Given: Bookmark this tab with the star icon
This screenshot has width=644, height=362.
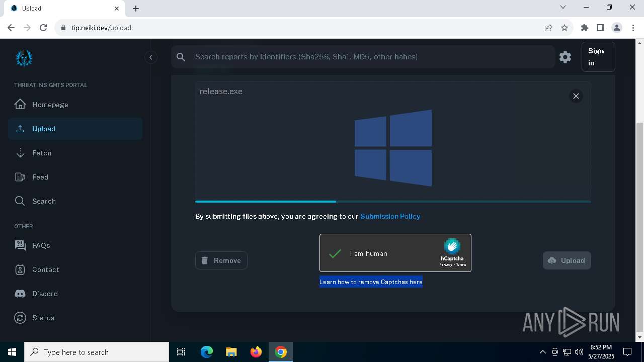Looking at the screenshot, I should [565, 28].
